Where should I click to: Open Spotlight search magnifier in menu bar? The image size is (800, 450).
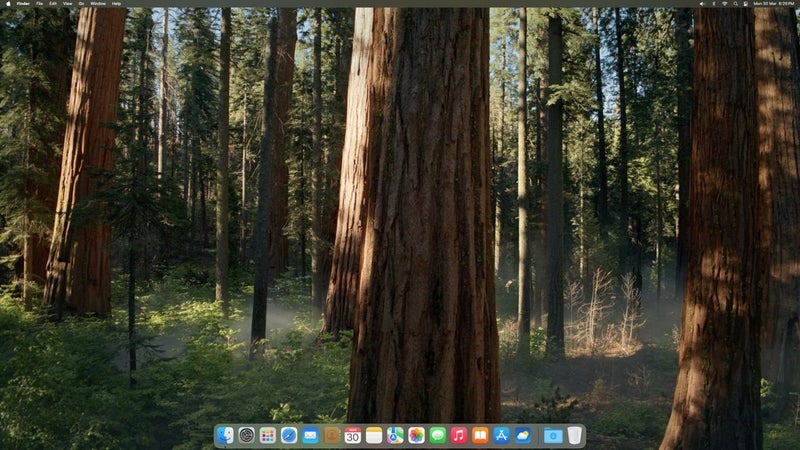[x=735, y=4]
